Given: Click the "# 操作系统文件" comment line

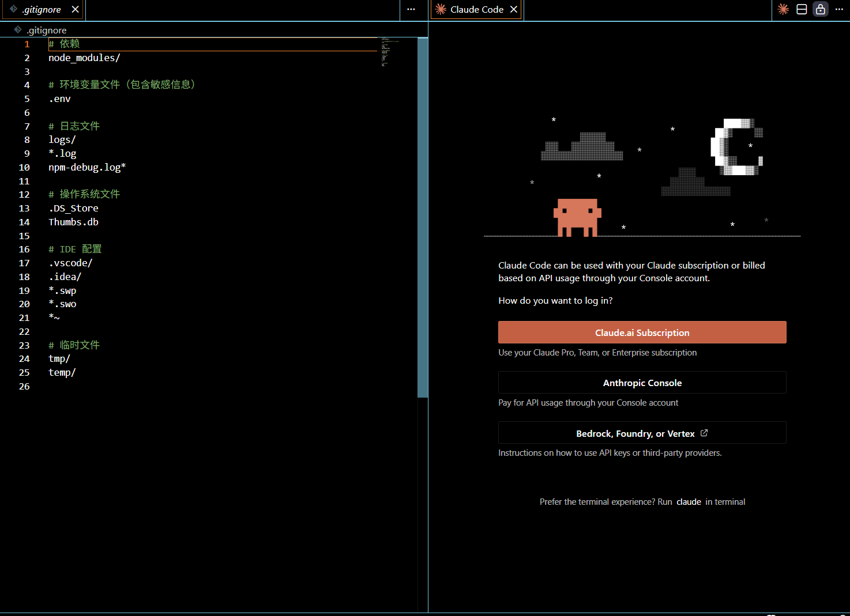Looking at the screenshot, I should pos(84,194).
